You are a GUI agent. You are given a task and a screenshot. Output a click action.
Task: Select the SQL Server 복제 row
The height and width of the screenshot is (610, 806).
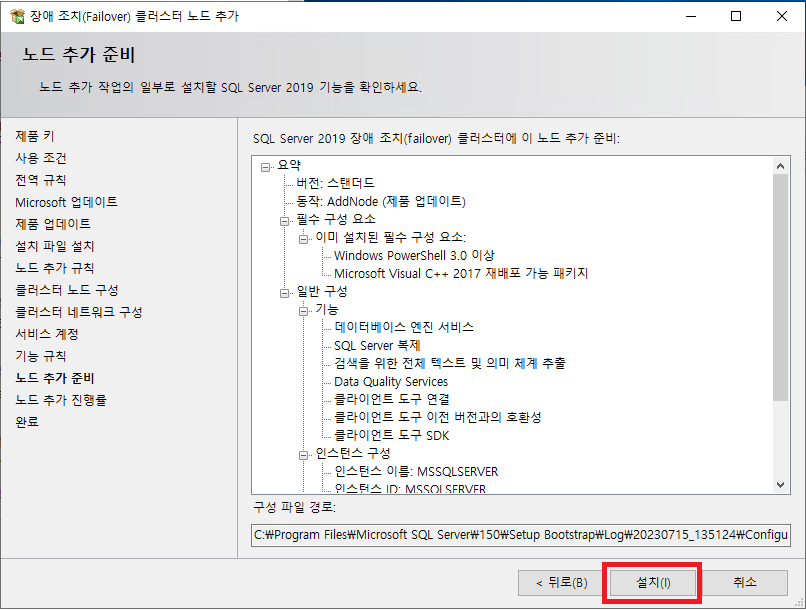click(377, 345)
